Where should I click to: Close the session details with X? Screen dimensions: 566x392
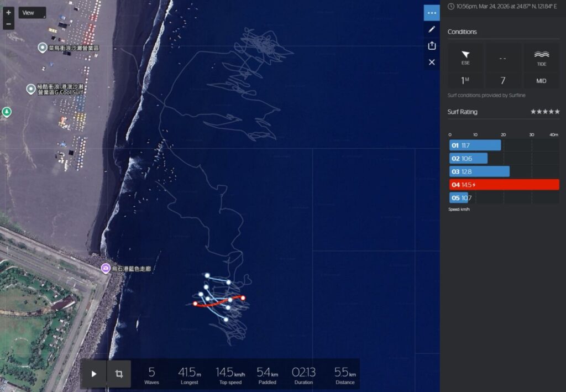coord(432,62)
